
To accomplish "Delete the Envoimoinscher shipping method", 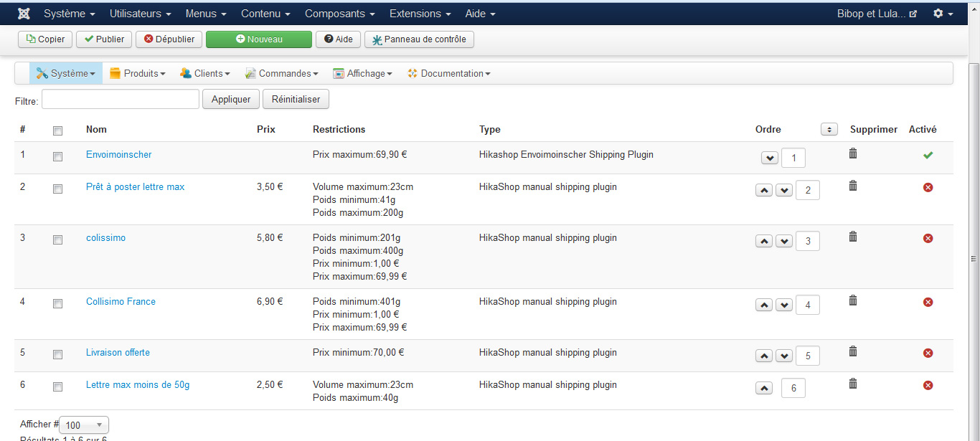I will point(853,153).
